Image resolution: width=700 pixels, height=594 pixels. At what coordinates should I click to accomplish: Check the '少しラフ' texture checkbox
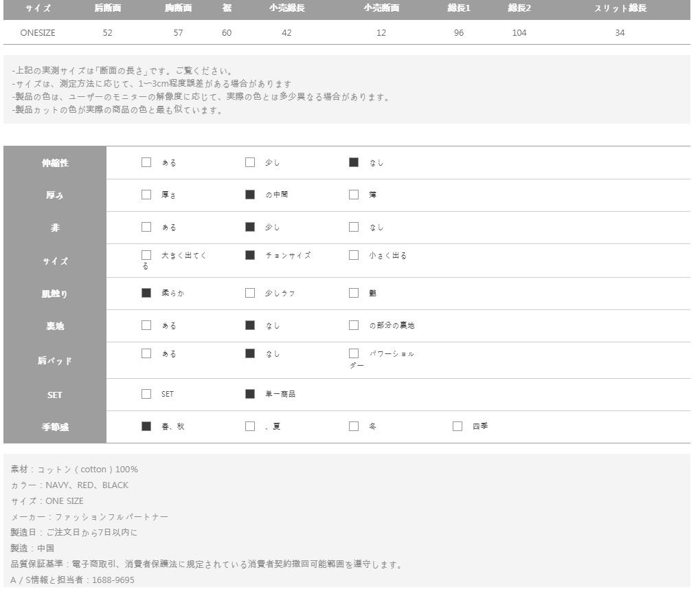250,293
